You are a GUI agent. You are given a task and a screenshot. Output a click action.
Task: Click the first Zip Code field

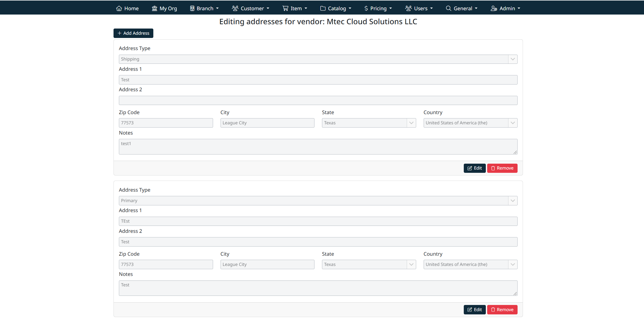coord(166,123)
